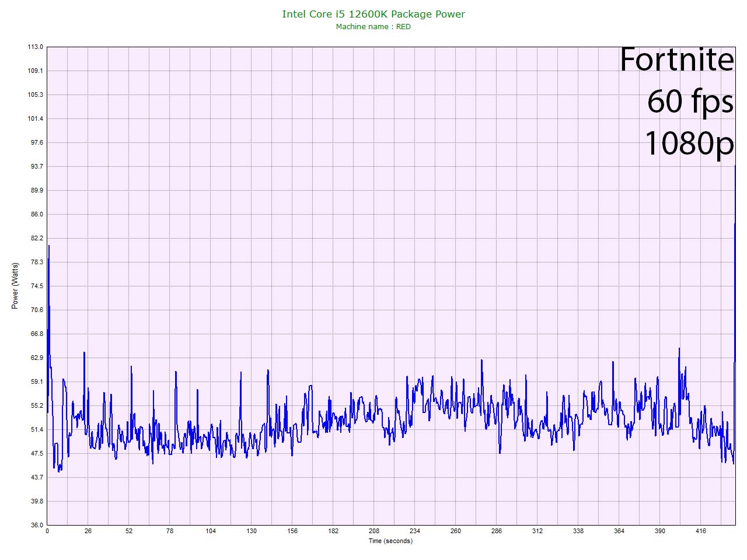Click the 234 seconds x-axis tick label
747x560 pixels.
tap(415, 531)
